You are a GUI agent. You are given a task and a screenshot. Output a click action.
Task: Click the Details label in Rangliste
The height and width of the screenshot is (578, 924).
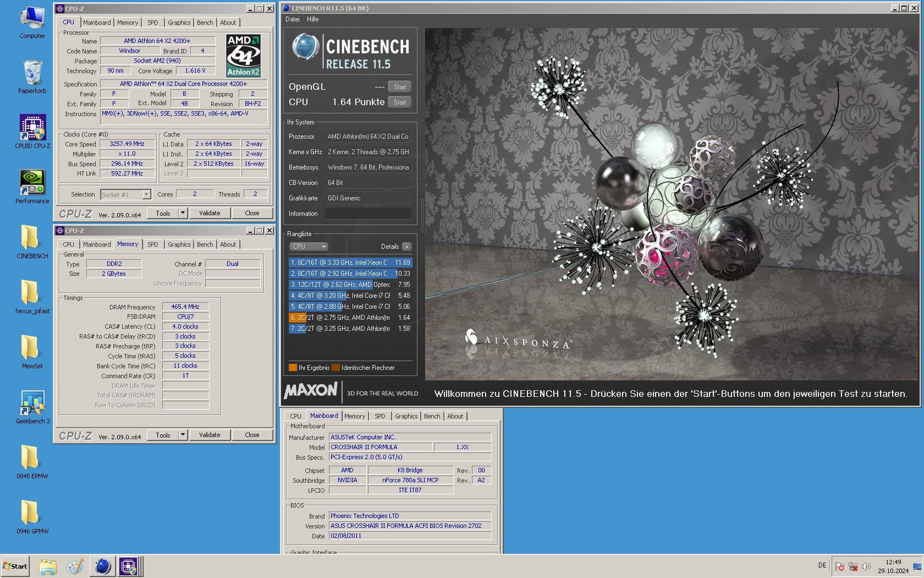(x=390, y=247)
